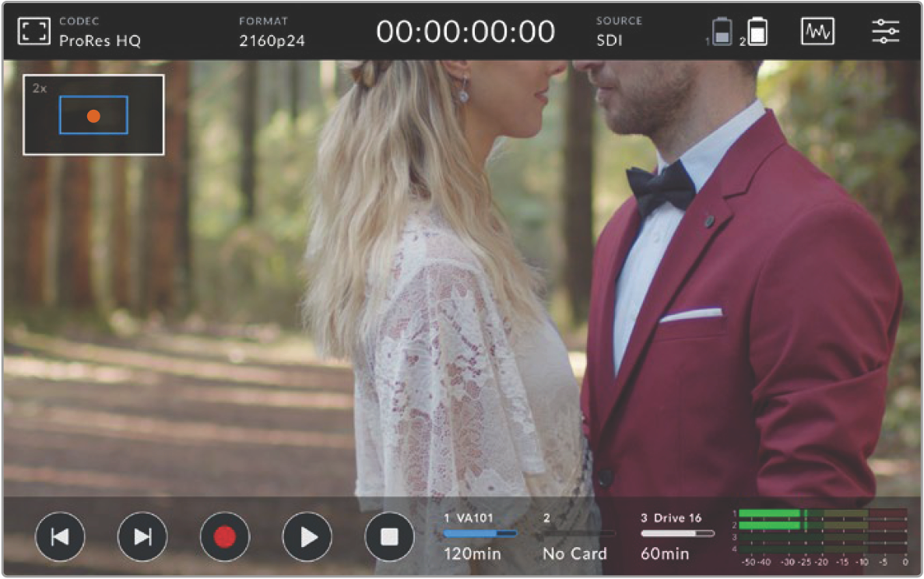Check battery 1 status icon
The width and height of the screenshot is (924, 579).
click(x=722, y=33)
